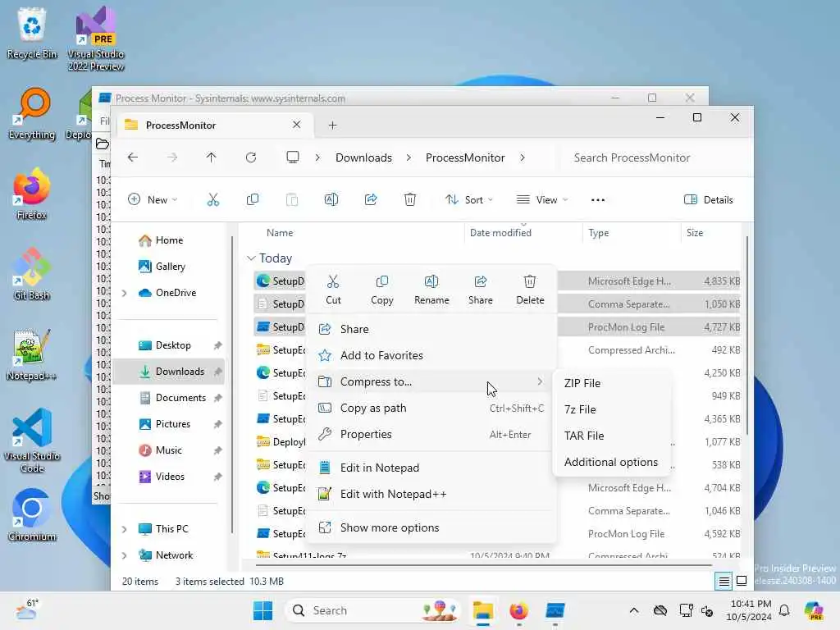Refresh the folder view
The image size is (840, 630).
coord(251,157)
